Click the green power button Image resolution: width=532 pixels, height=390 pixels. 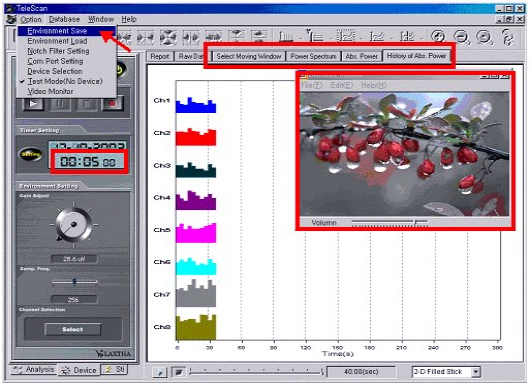(120, 69)
